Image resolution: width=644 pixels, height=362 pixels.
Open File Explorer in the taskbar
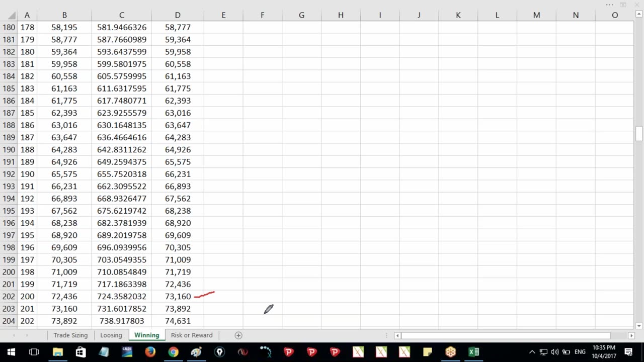(57, 352)
